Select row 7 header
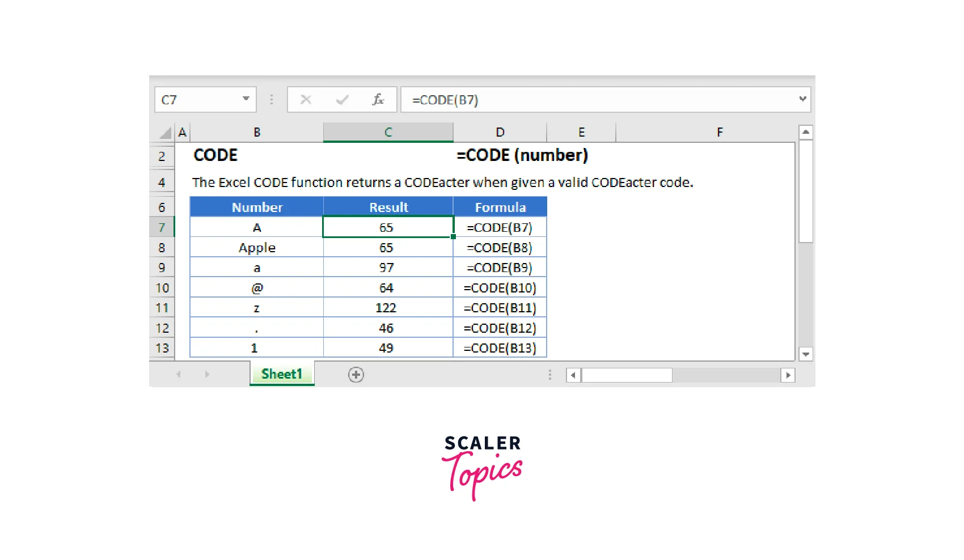The width and height of the screenshot is (964, 560). click(x=162, y=227)
